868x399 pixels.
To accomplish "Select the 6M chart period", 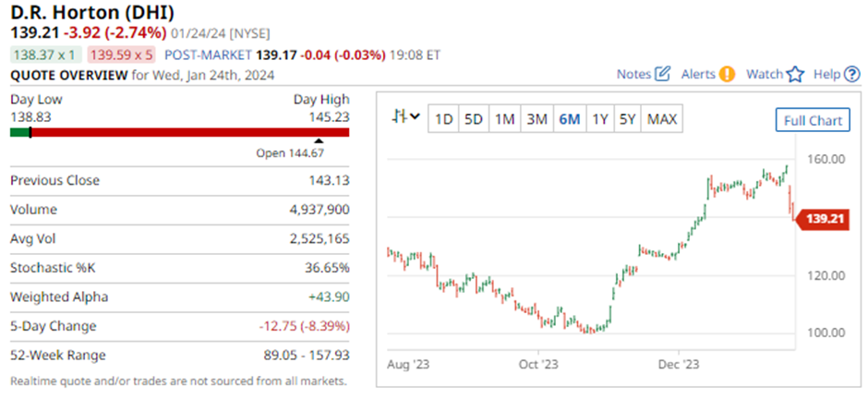I will pyautogui.click(x=569, y=119).
